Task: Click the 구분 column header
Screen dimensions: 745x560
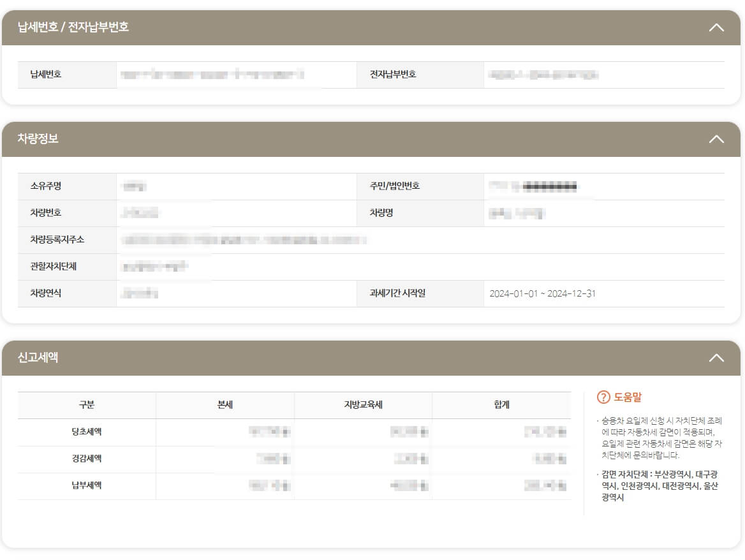Action: coord(87,404)
